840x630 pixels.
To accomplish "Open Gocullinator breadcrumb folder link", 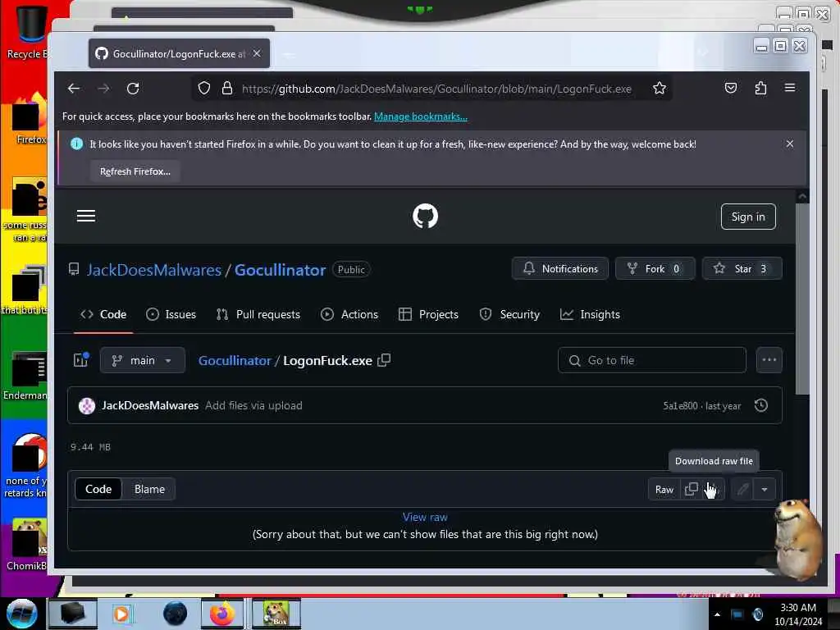I will pyautogui.click(x=235, y=361).
